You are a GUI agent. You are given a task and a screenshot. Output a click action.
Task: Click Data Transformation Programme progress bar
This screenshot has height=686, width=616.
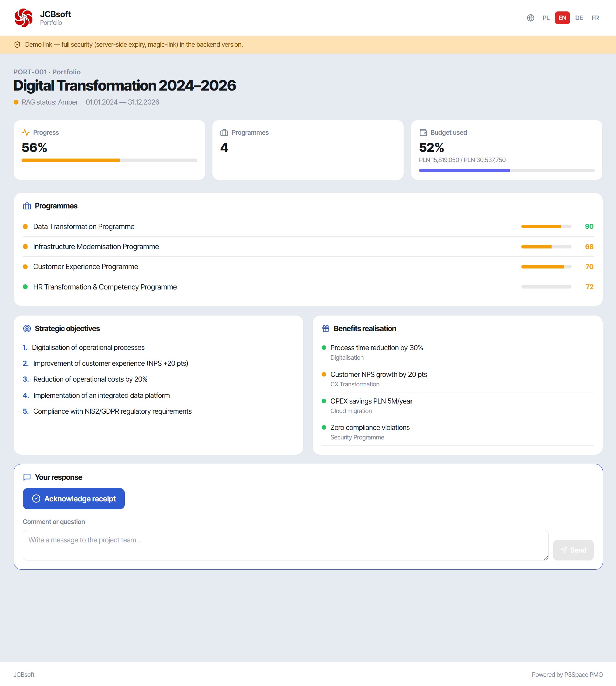point(546,227)
